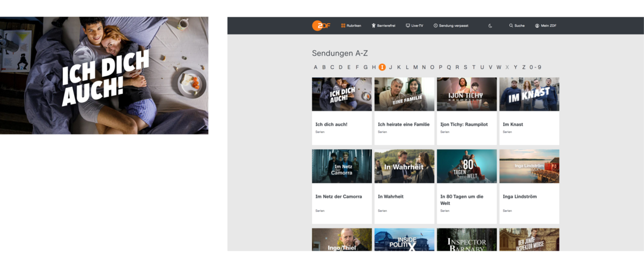Open the Barrierefrei accessibility options

[383, 26]
